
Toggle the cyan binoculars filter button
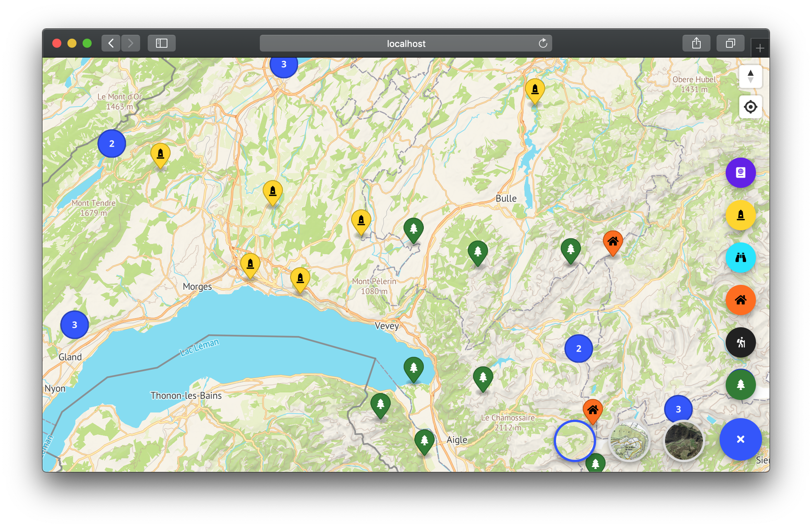[x=740, y=258]
